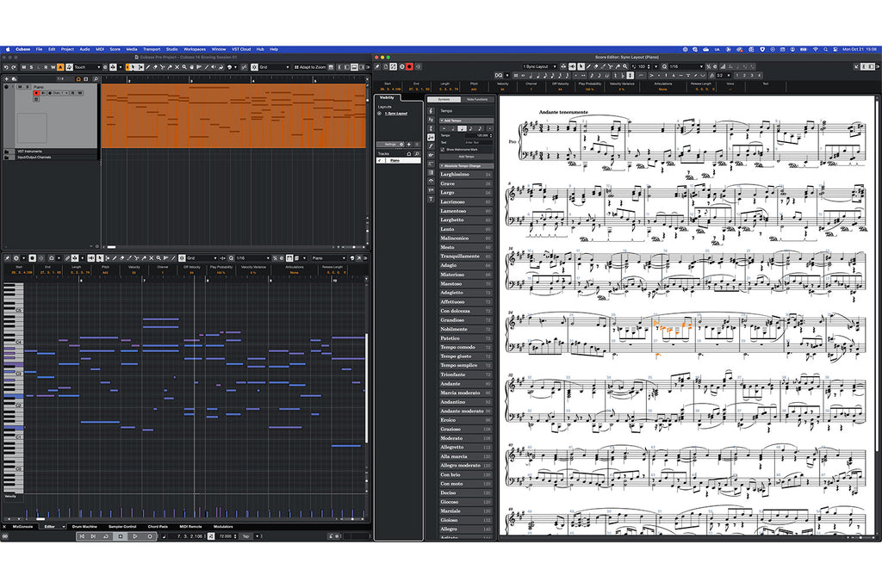This screenshot has width=882, height=588.
Task: Switch to the Chord Pads tab
Action: click(158, 527)
